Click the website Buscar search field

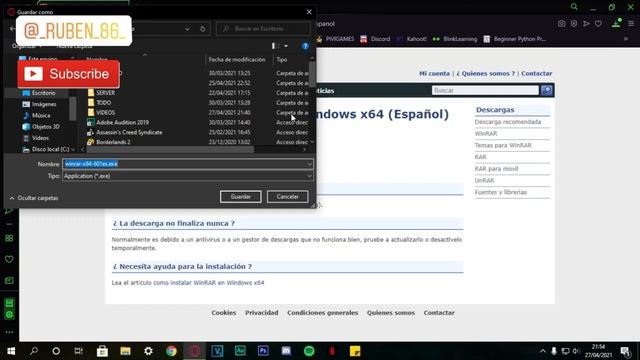[485, 90]
